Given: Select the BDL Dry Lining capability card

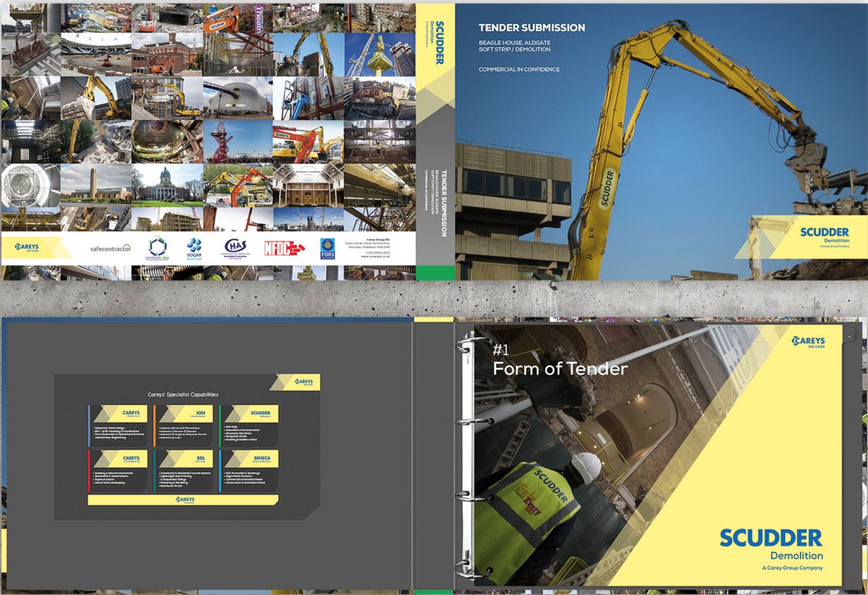Looking at the screenshot, I should [x=184, y=470].
